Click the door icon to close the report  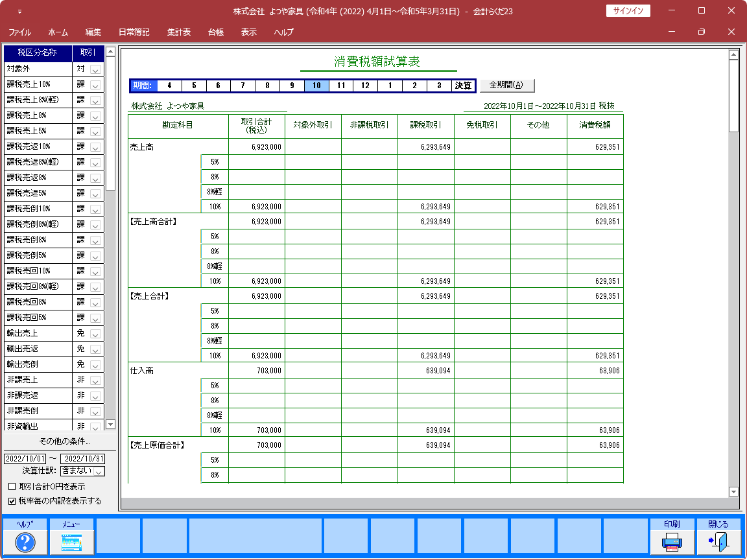point(718,542)
